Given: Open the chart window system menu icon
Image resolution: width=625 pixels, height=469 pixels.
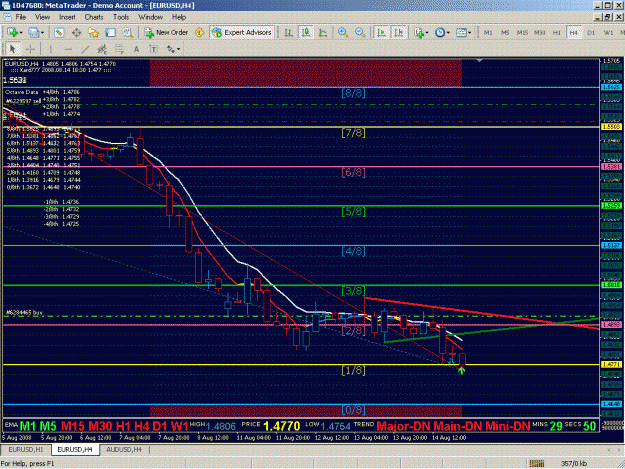Looking at the screenshot, I should (x=7, y=17).
